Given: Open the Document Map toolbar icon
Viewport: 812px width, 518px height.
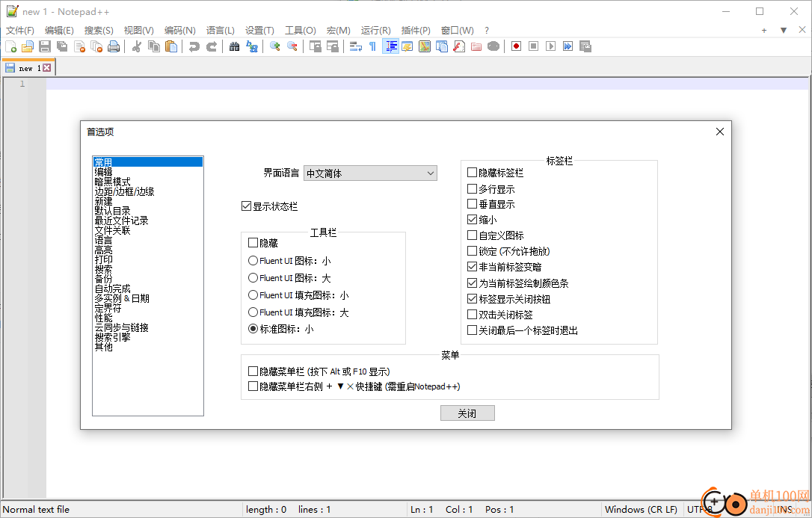Looking at the screenshot, I should pyautogui.click(x=425, y=46).
